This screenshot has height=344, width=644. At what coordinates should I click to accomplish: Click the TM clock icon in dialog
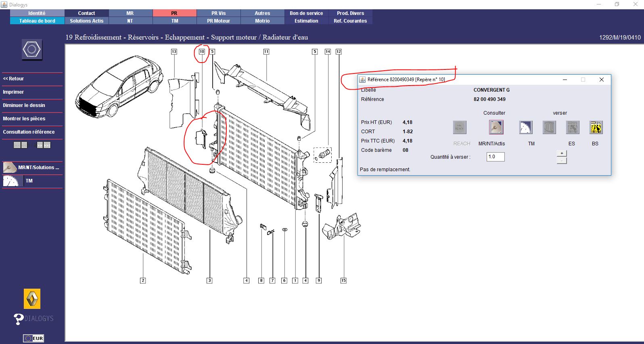pyautogui.click(x=525, y=128)
